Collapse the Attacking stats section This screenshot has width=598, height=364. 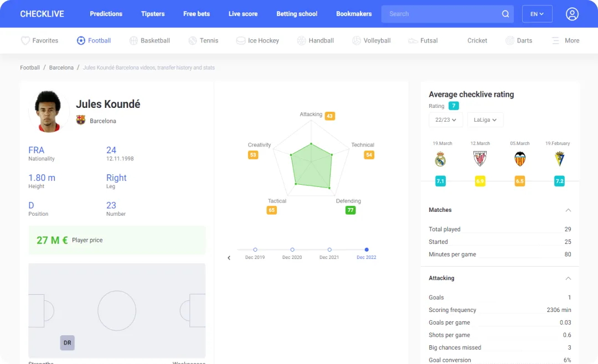pyautogui.click(x=568, y=278)
